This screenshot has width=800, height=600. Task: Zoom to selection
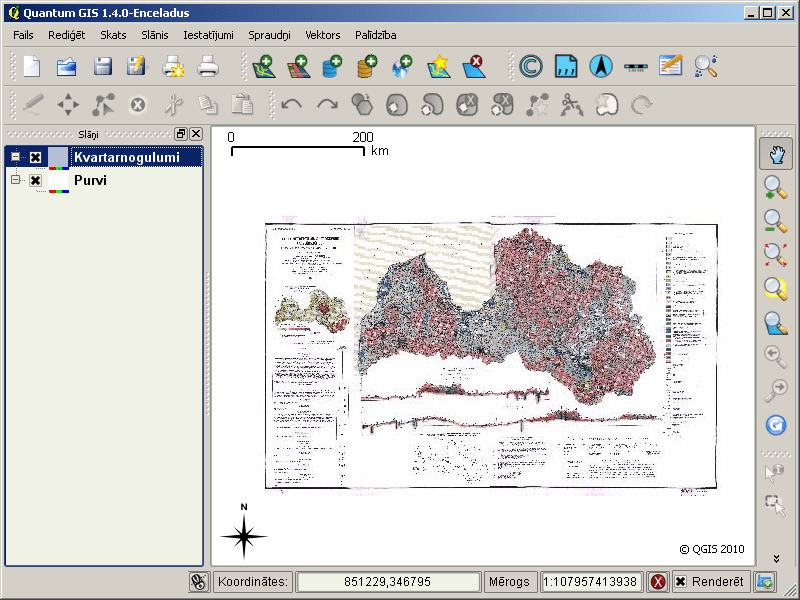776,289
